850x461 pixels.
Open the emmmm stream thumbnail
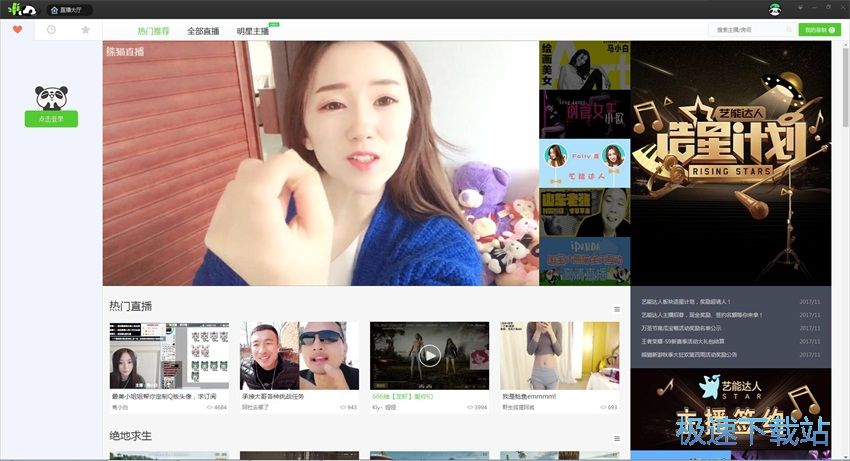pyautogui.click(x=559, y=356)
